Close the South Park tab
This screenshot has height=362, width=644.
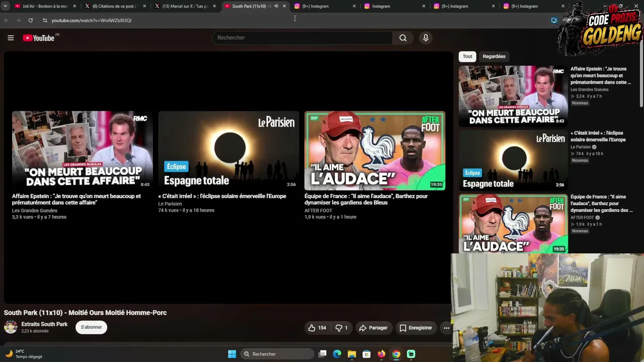(x=284, y=6)
